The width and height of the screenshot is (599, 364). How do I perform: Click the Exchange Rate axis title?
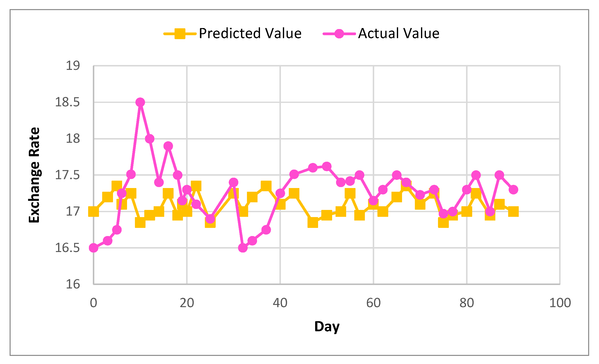click(34, 175)
